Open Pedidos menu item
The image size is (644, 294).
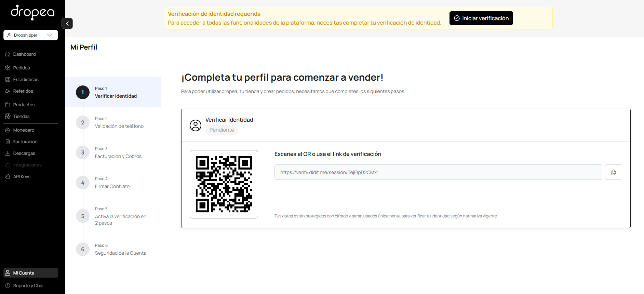(x=31, y=68)
